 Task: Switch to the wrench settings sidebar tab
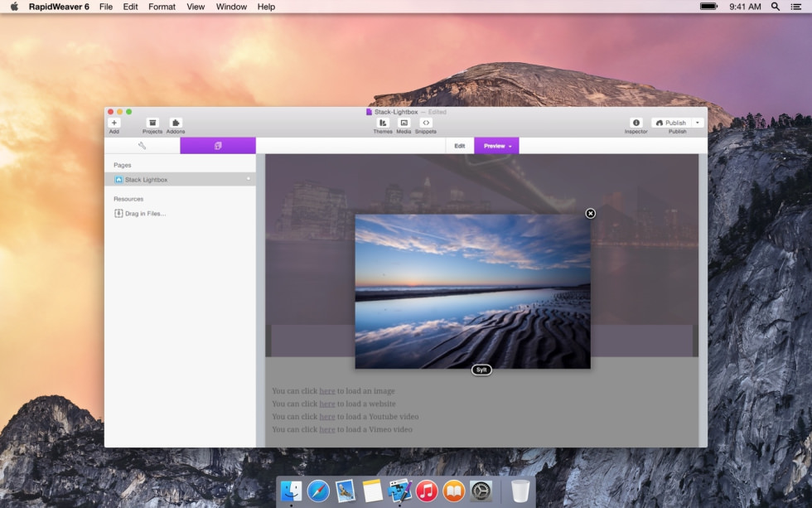point(142,146)
